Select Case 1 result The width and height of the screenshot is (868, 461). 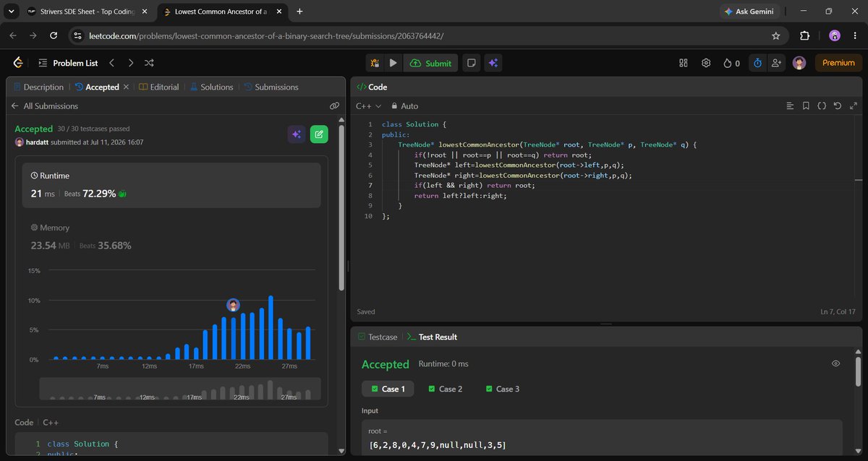(x=388, y=389)
